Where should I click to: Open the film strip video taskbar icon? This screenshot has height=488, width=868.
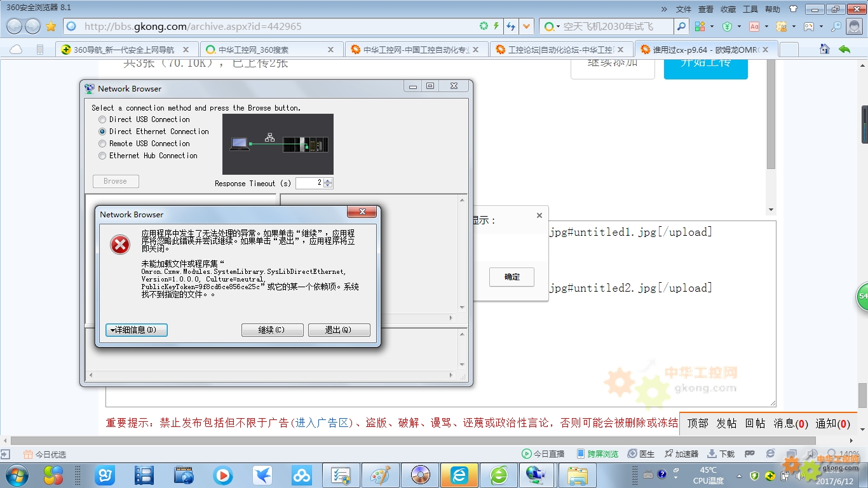(144, 475)
